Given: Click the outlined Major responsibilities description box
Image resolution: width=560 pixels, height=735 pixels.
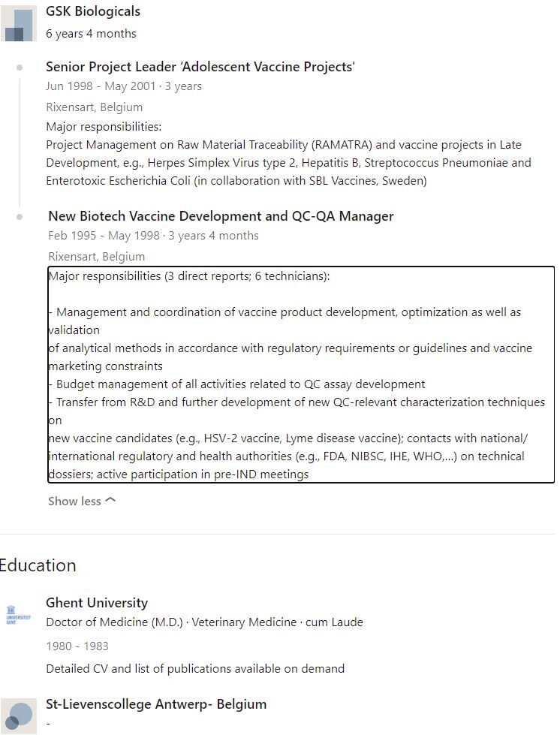Looking at the screenshot, I should [301, 375].
